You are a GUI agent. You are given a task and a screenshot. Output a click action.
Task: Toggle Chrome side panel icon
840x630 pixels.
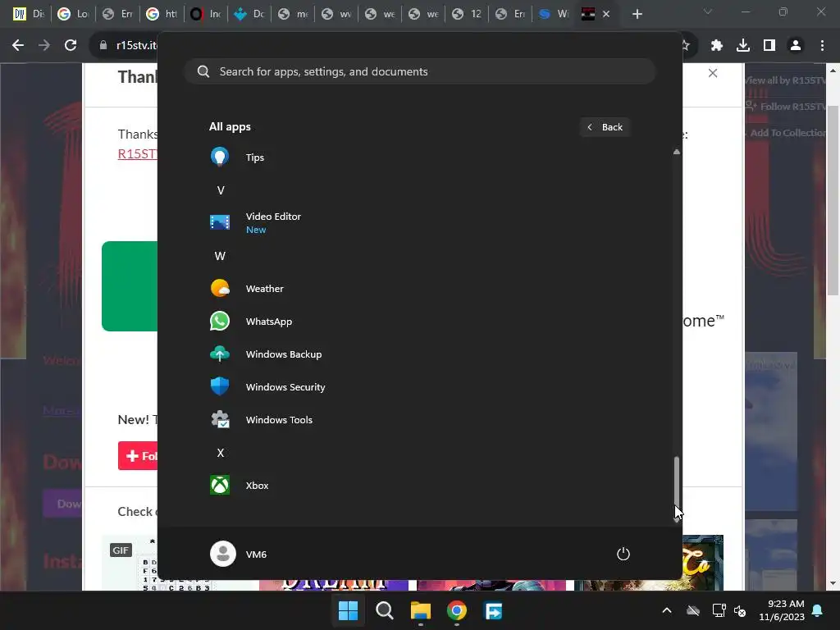coord(769,46)
